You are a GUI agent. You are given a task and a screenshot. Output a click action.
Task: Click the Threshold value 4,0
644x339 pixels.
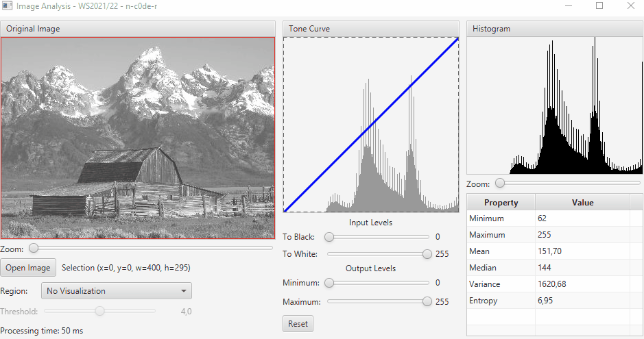click(x=186, y=312)
